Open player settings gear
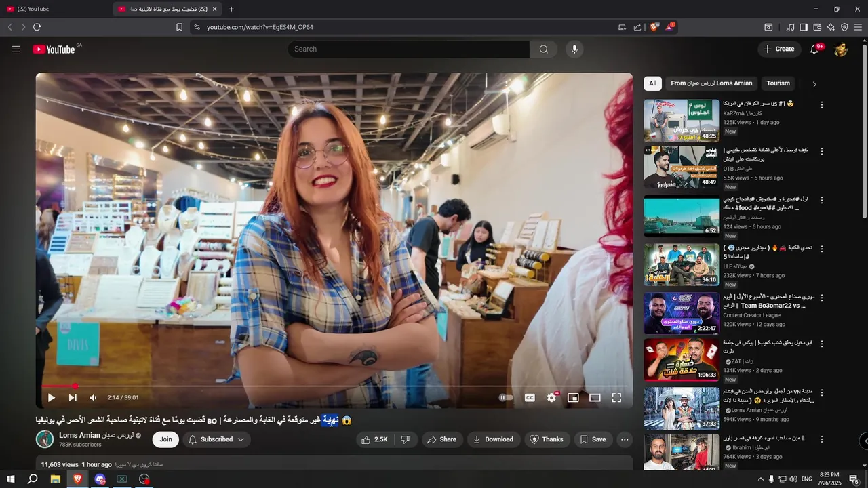 pyautogui.click(x=551, y=398)
